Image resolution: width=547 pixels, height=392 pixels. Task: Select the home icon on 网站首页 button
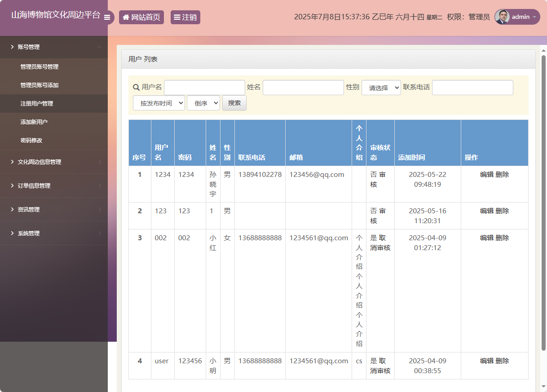pyautogui.click(x=126, y=17)
